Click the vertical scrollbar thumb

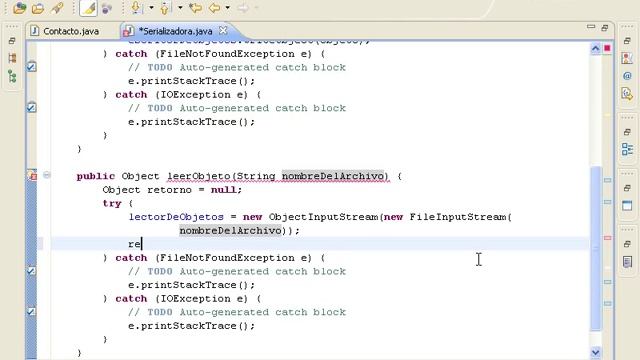click(x=596, y=248)
